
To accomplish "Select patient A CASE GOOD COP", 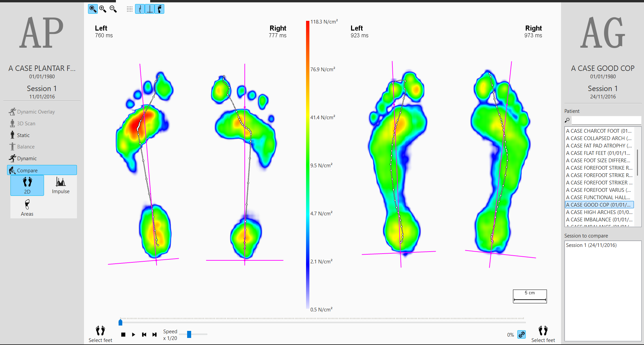I will 599,205.
